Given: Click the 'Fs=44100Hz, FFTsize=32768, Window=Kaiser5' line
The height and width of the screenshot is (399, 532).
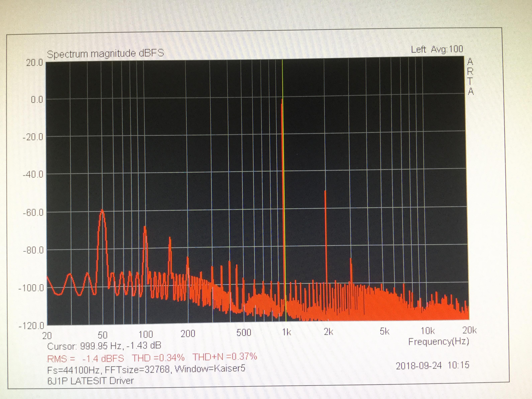Looking at the screenshot, I should coord(146,369).
